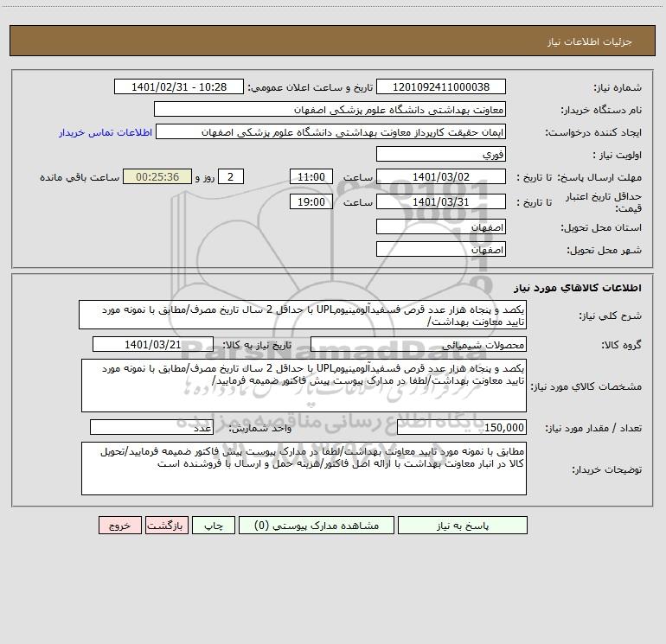Click product group field محصولات شیمیائی

419,344
